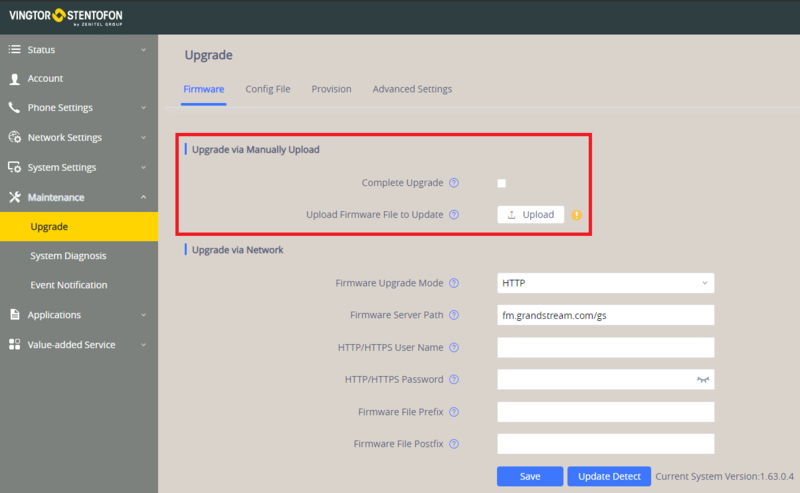Click help icon beside HTTP/HTTPS User Name
Viewport: 800px width, 493px height.
pos(454,348)
